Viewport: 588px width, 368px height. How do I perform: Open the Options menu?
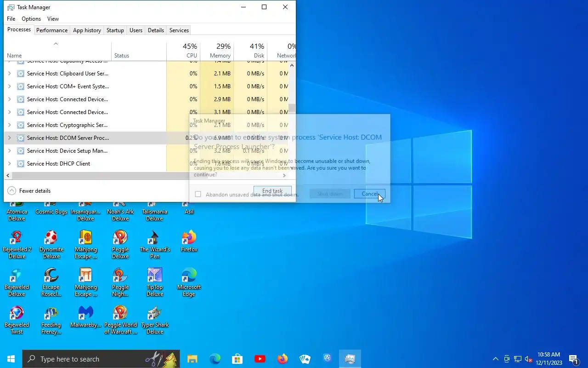[x=31, y=19]
